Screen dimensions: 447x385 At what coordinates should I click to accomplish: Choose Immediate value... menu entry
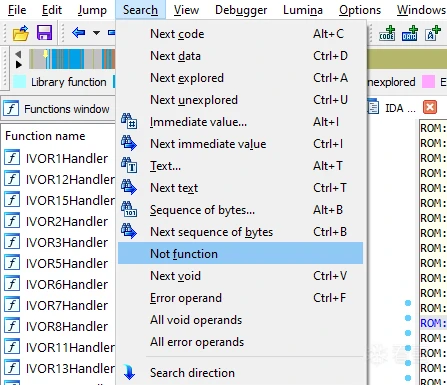pos(240,122)
